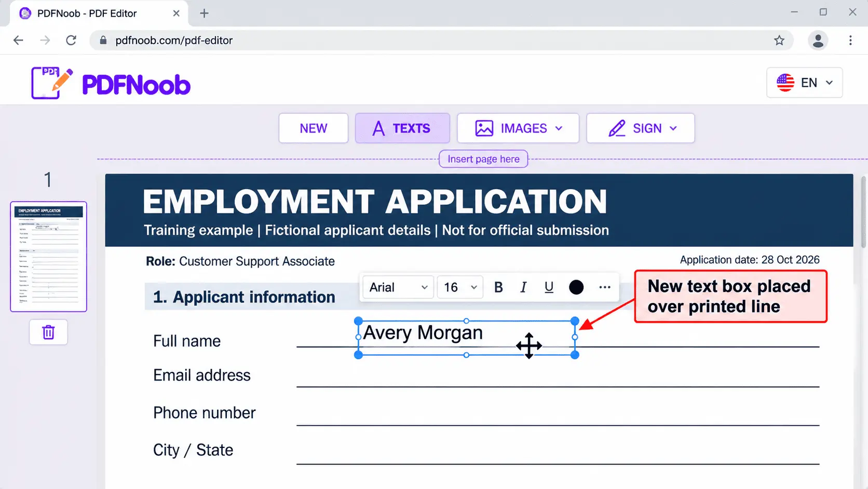Click inside the Avery Morgan text box
Image resolution: width=868 pixels, height=489 pixels.
click(x=466, y=338)
